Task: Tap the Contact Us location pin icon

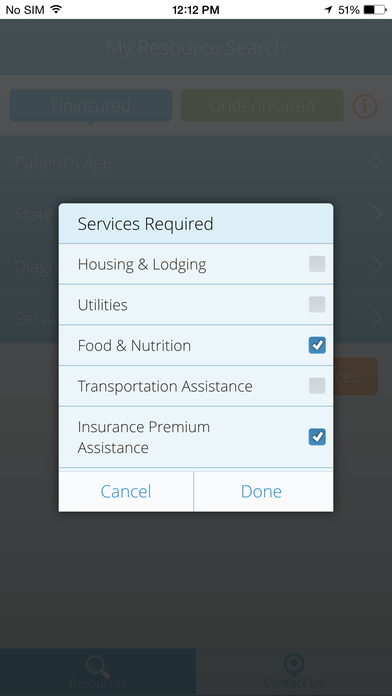Action: 294,665
